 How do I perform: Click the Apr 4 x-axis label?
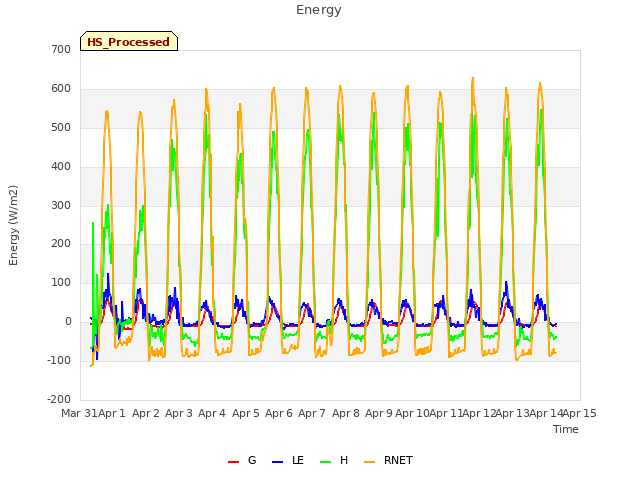coord(212,413)
